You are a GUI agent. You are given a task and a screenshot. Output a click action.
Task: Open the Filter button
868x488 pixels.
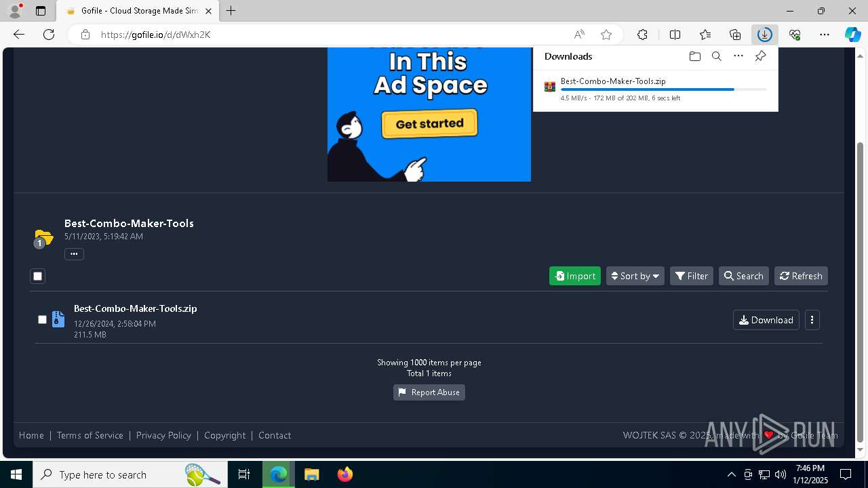pyautogui.click(x=692, y=276)
